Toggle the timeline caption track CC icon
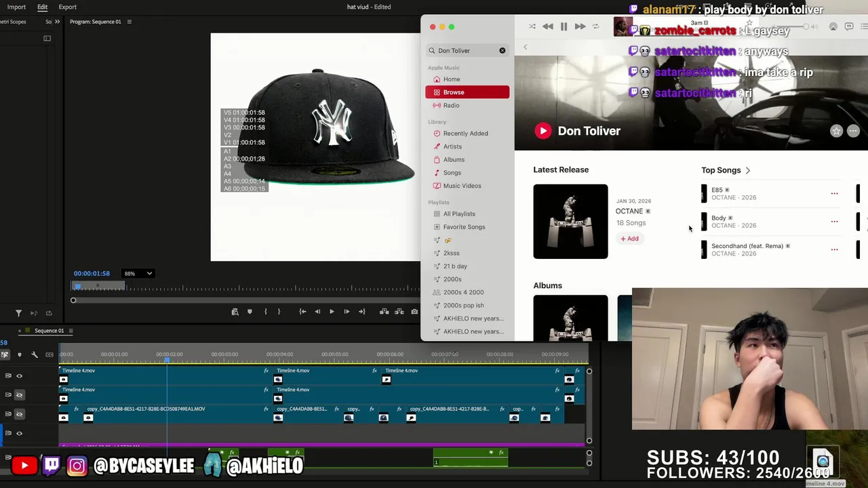Viewport: 868px width, 488px height. (x=50, y=354)
